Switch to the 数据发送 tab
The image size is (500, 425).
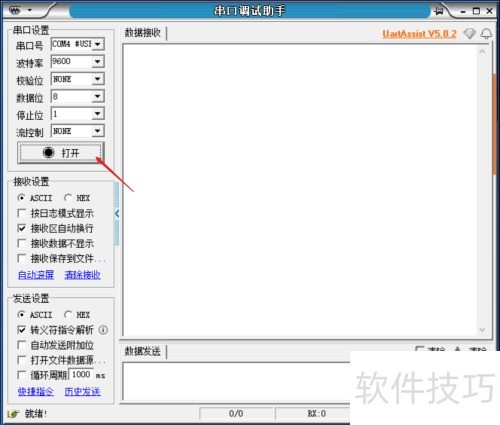point(143,351)
